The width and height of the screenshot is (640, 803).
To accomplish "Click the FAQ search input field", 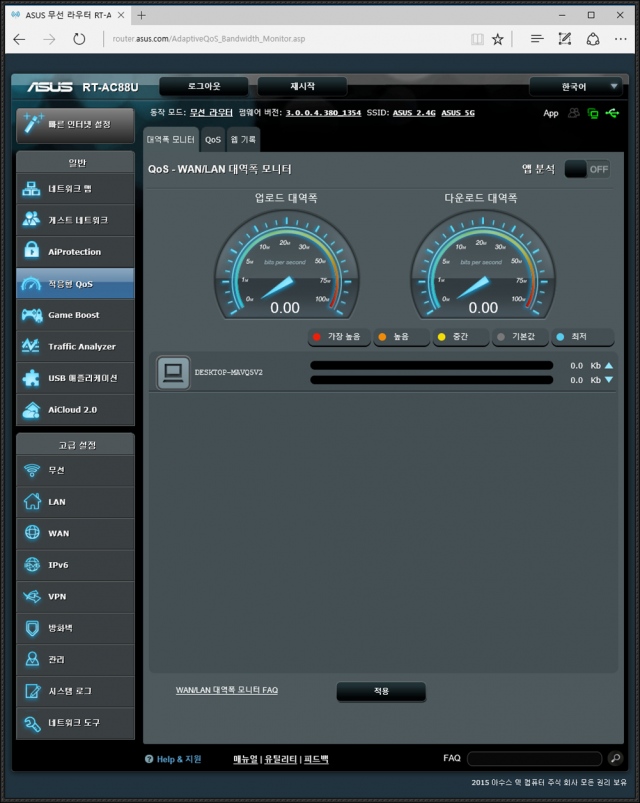I will (x=535, y=758).
